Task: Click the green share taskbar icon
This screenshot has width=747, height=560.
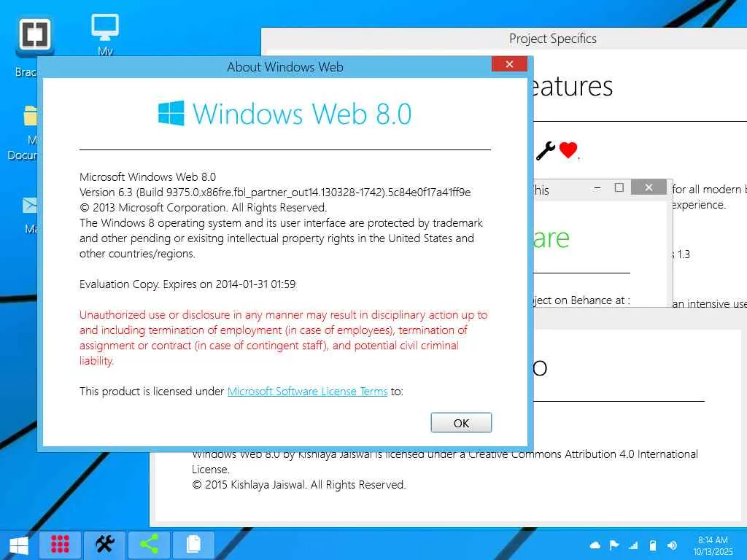Action: coord(149,545)
